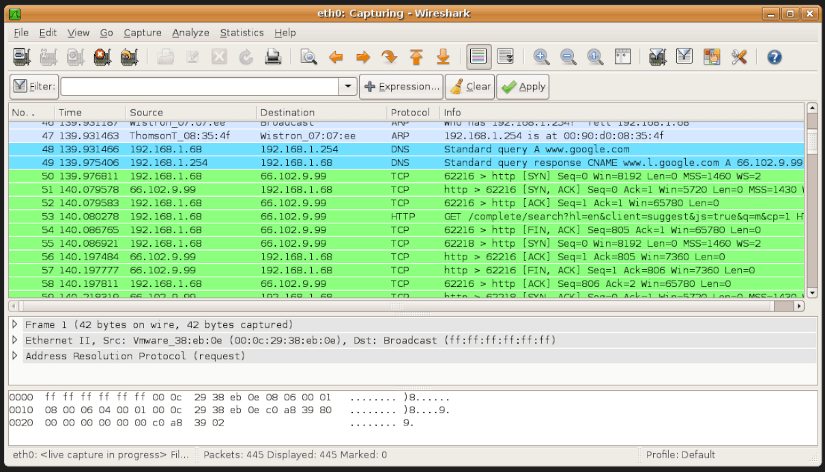Expand the Frame 1 tree node

point(15,324)
